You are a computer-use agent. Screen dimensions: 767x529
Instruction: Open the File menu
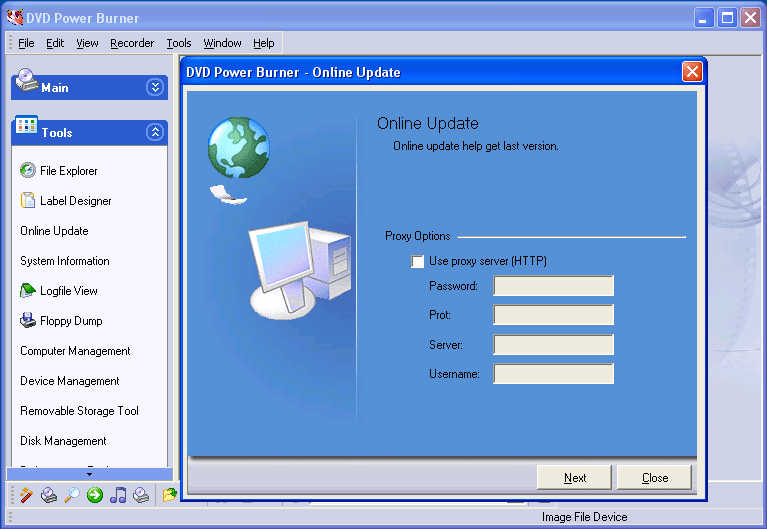tap(26, 43)
